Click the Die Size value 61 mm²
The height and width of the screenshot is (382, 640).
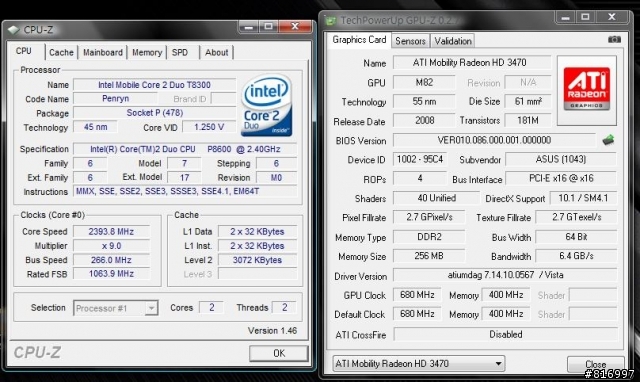(x=528, y=101)
